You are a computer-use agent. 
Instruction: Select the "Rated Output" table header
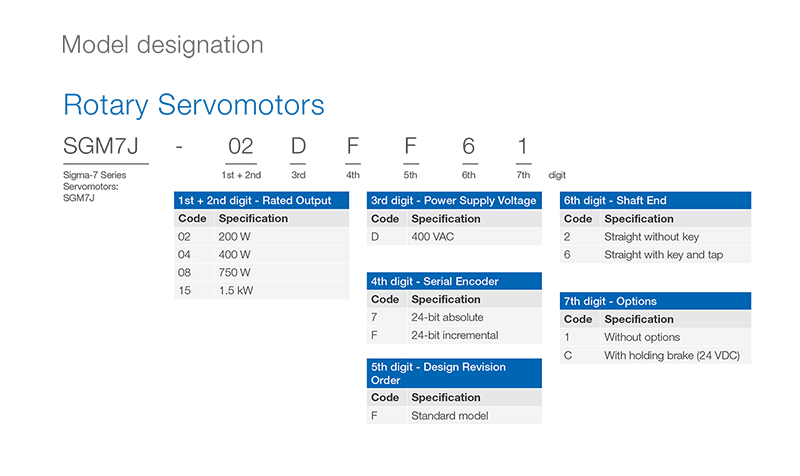[261, 200]
